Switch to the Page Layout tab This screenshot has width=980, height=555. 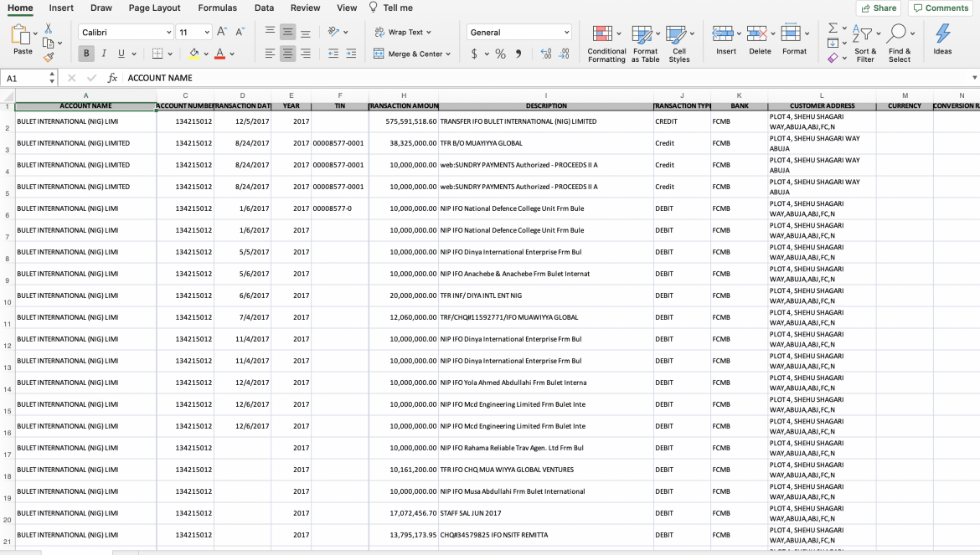click(154, 8)
